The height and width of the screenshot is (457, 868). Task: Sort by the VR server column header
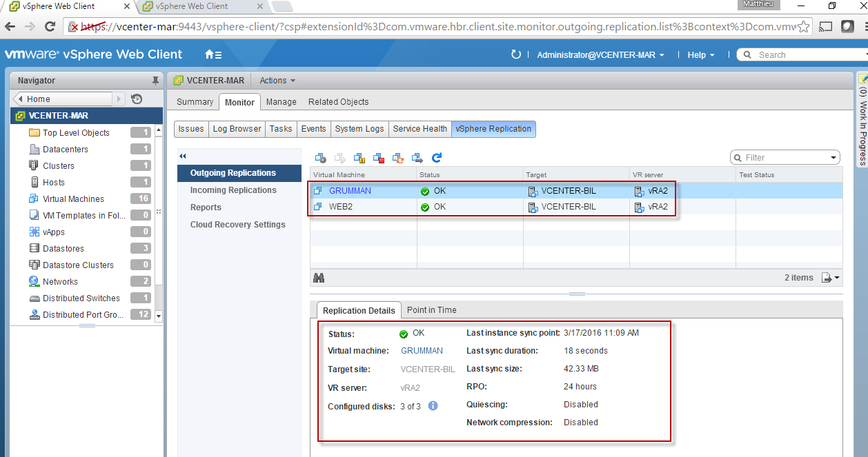click(682, 175)
